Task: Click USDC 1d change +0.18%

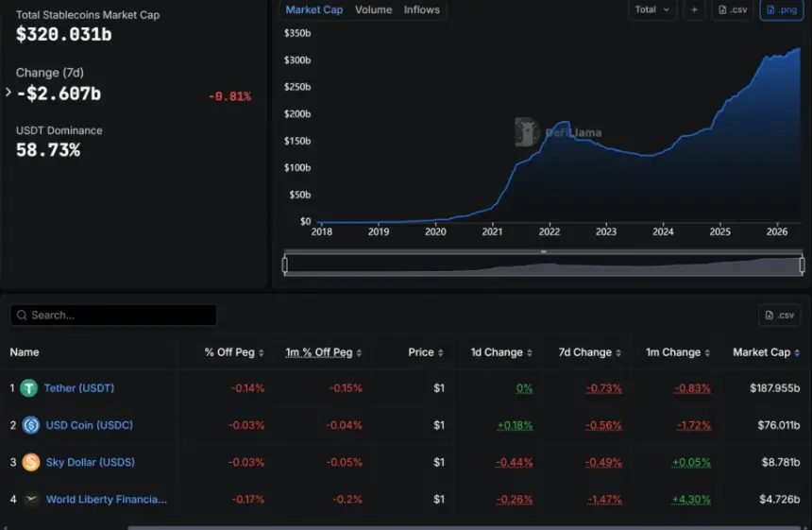Action: (515, 425)
